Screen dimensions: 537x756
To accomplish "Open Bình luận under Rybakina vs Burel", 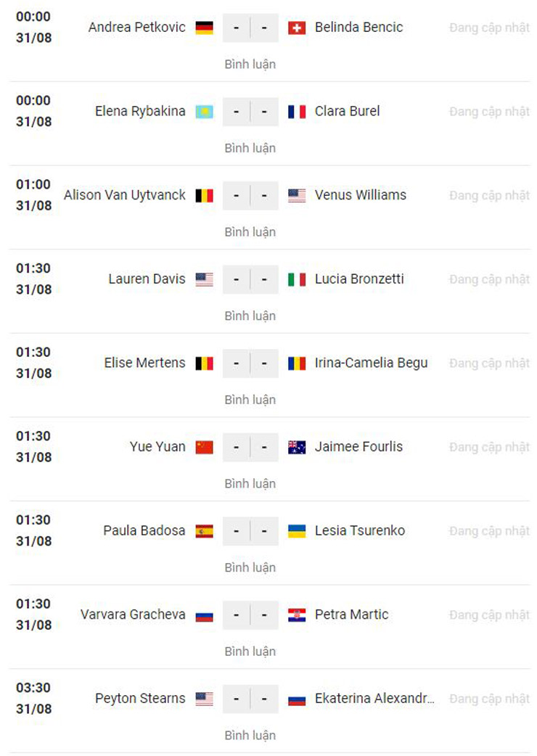I will (x=250, y=148).
